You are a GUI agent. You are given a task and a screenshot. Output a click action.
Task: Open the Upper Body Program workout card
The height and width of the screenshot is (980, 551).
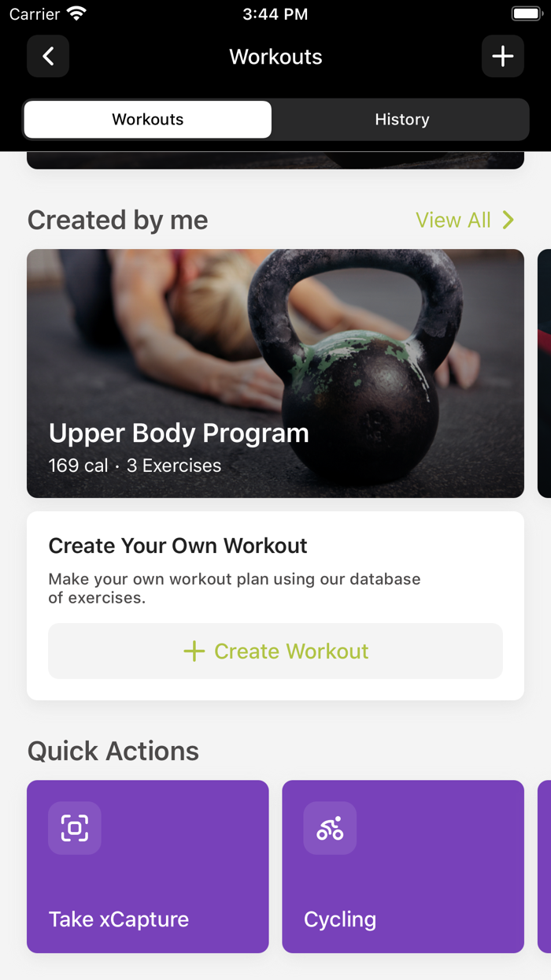click(275, 373)
